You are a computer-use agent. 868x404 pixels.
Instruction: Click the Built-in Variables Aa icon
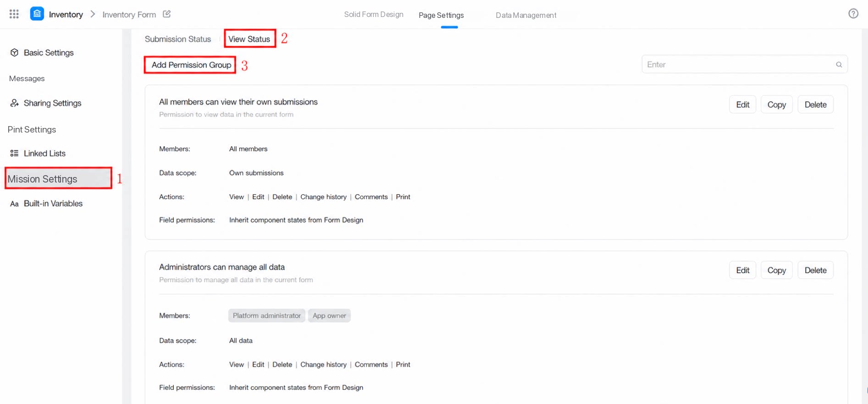pos(15,204)
